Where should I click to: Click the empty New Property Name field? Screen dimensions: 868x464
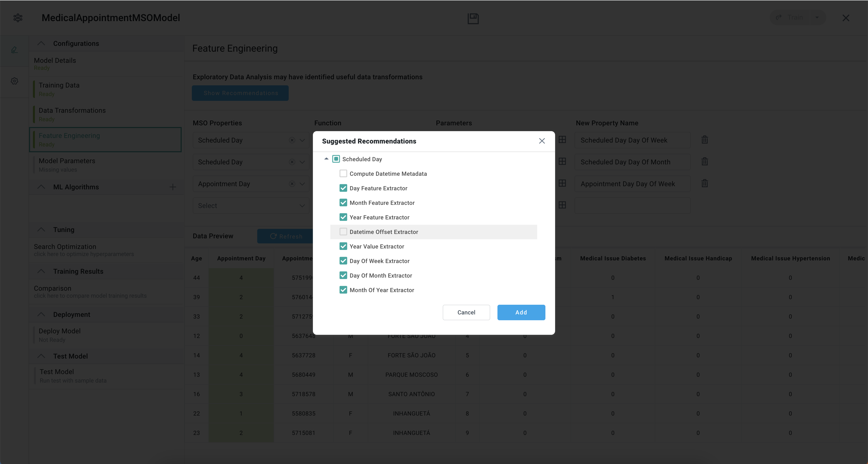tap(632, 206)
